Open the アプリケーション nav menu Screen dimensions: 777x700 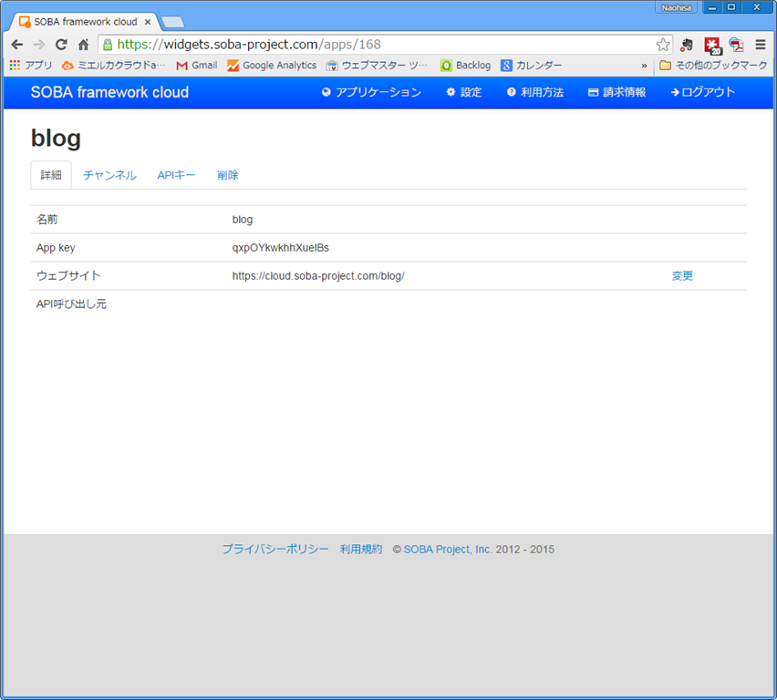[x=372, y=92]
